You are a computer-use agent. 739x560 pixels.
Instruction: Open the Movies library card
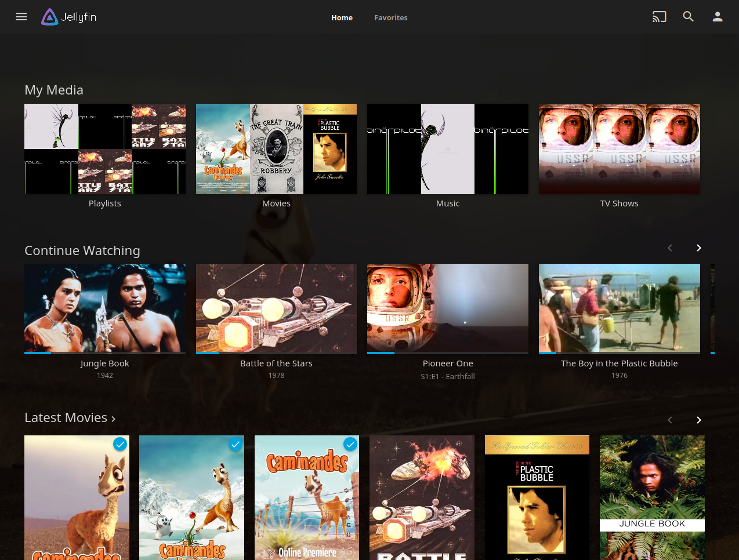point(276,149)
